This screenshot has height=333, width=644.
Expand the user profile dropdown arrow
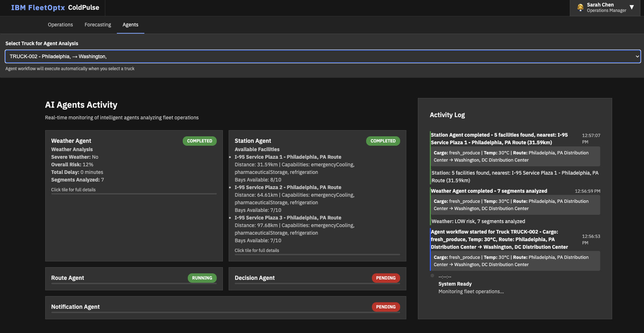click(x=632, y=7)
